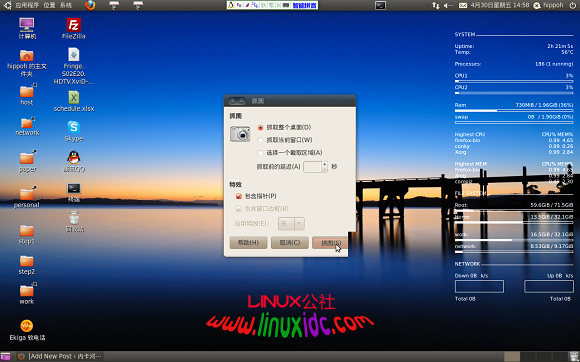Select 抓取当前窗口(W) radio option

point(285,140)
